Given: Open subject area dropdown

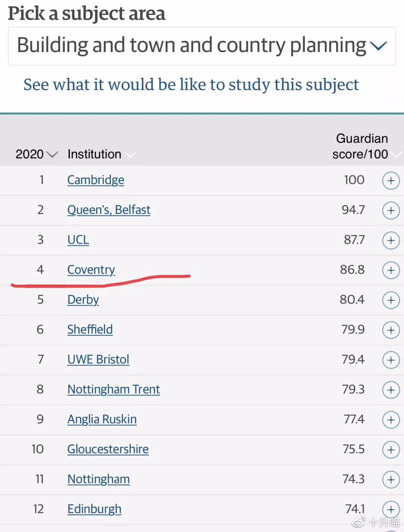Looking at the screenshot, I should (202, 46).
